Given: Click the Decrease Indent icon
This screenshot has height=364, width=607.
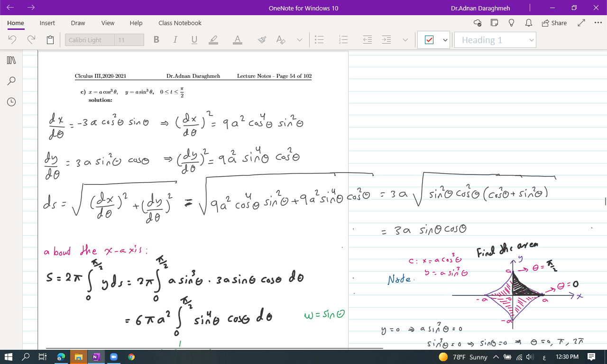Looking at the screenshot, I should tap(368, 40).
